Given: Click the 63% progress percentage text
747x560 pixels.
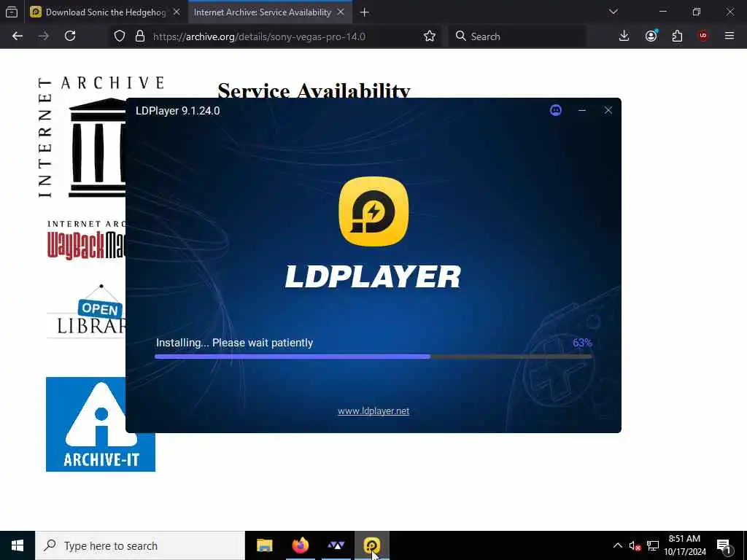Looking at the screenshot, I should pyautogui.click(x=582, y=343).
